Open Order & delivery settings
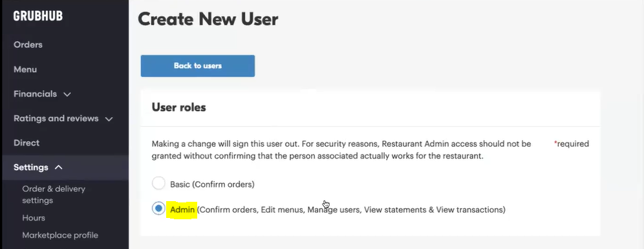644x249 pixels. 54,195
